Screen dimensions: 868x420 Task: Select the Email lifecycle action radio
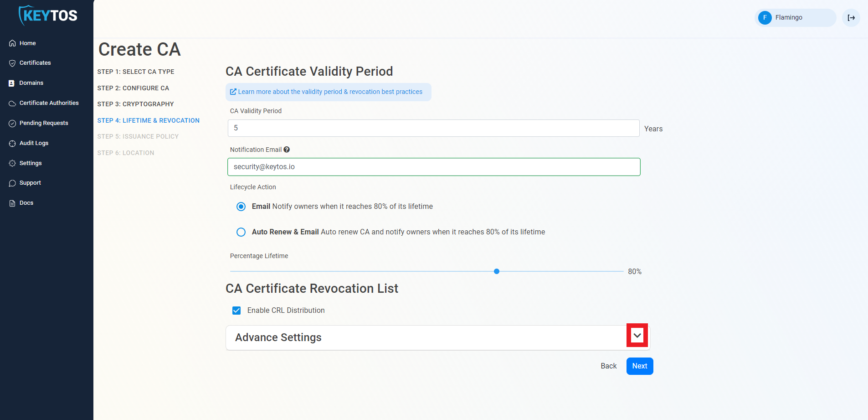[241, 207]
